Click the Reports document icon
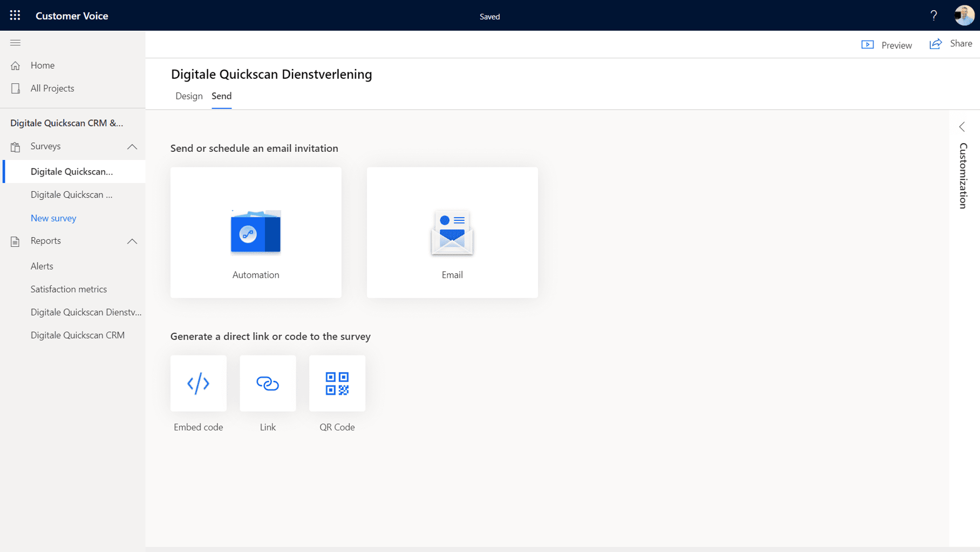Viewport: 980px width, 552px height. tap(15, 241)
